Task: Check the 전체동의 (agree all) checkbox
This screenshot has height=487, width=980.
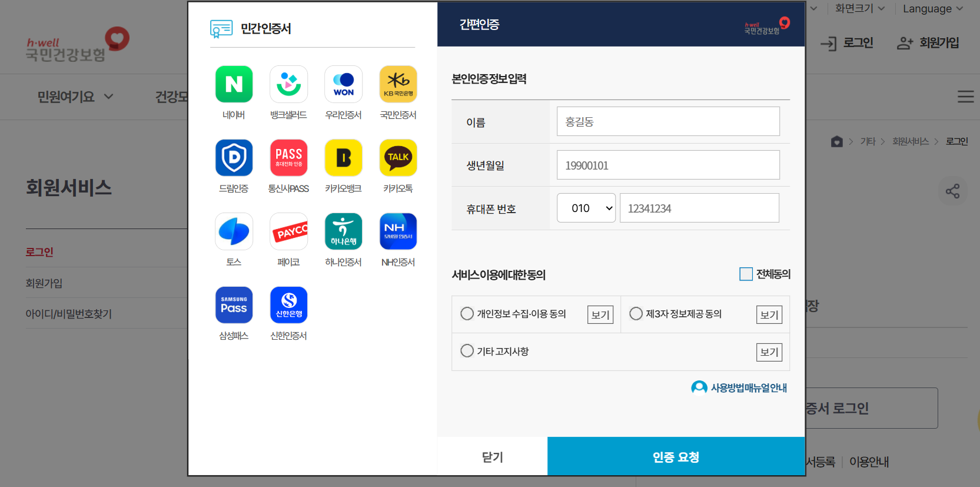Action: tap(746, 274)
